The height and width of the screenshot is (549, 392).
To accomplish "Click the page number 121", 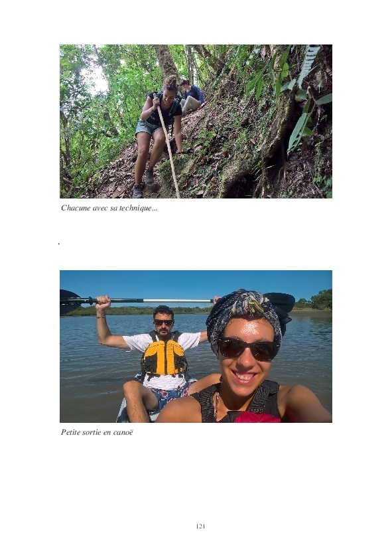I will click(x=200, y=526).
